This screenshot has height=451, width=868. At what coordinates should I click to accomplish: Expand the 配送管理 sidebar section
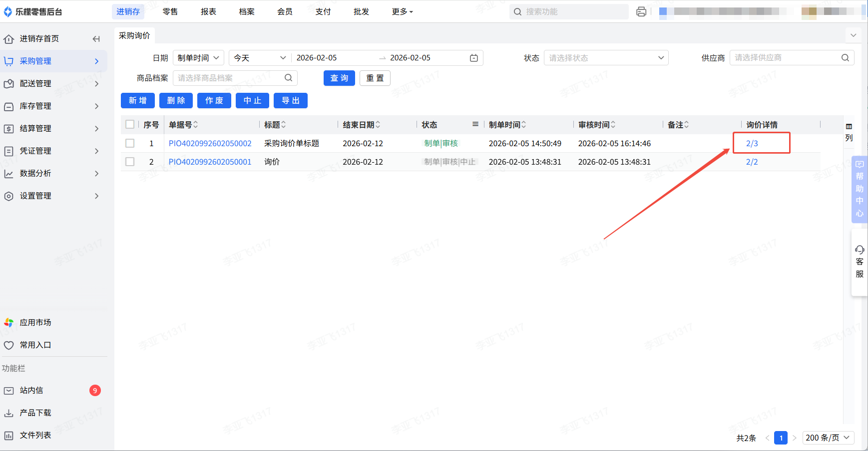tap(97, 84)
